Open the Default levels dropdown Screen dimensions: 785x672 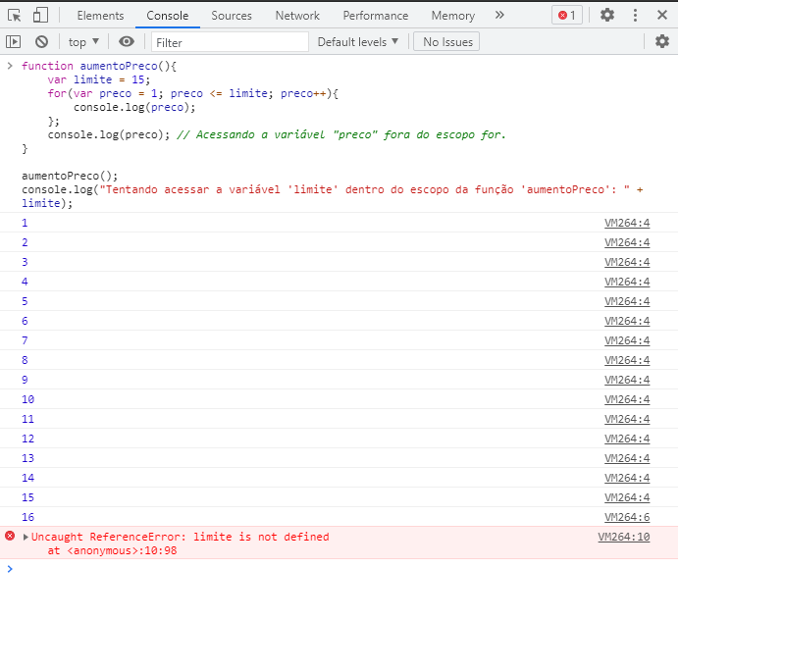pyautogui.click(x=358, y=42)
